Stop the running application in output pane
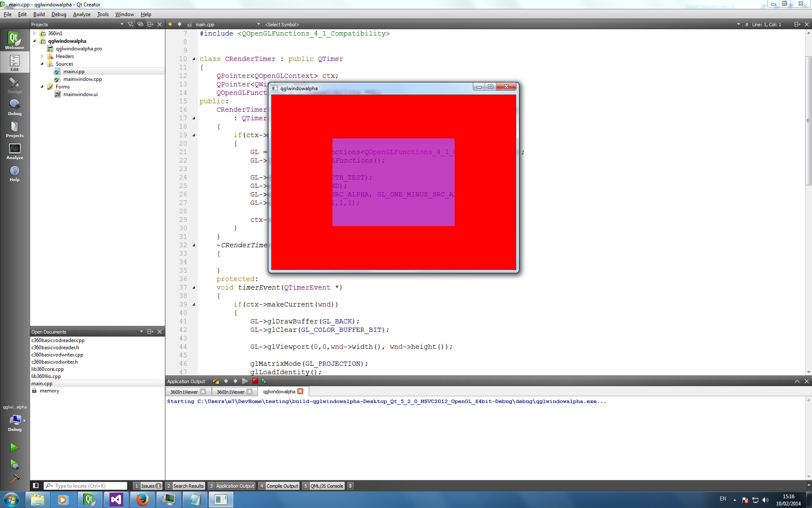The image size is (812, 508). pyautogui.click(x=255, y=381)
